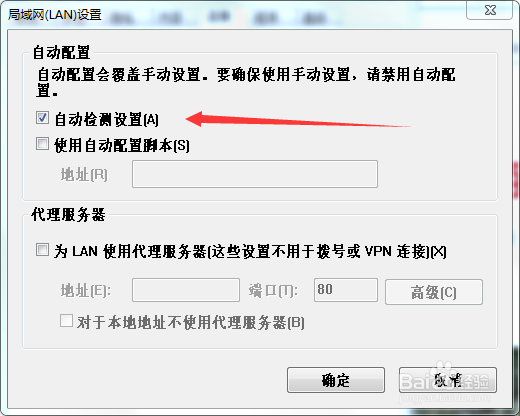Uncheck the 自动检测设置(A) checkbox
520x416 pixels.
click(42, 118)
